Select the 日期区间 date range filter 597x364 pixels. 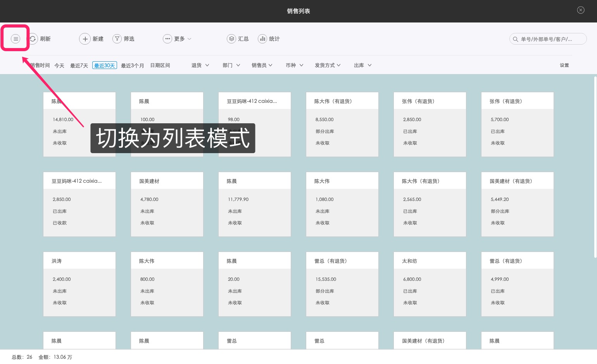160,65
